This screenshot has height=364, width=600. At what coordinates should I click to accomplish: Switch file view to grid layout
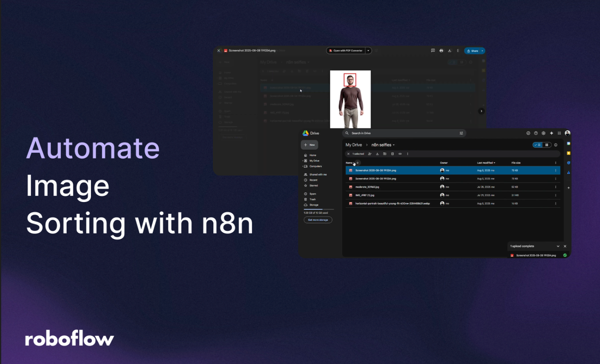(546, 145)
